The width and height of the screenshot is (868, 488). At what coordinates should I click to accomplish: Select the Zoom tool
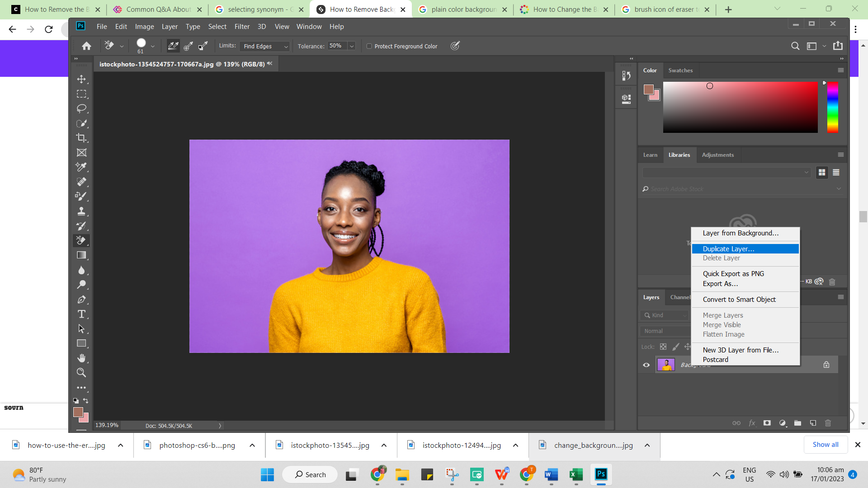tap(81, 372)
